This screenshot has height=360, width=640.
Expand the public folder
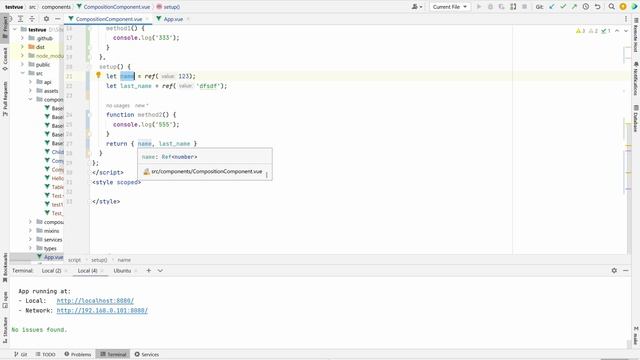click(22, 64)
